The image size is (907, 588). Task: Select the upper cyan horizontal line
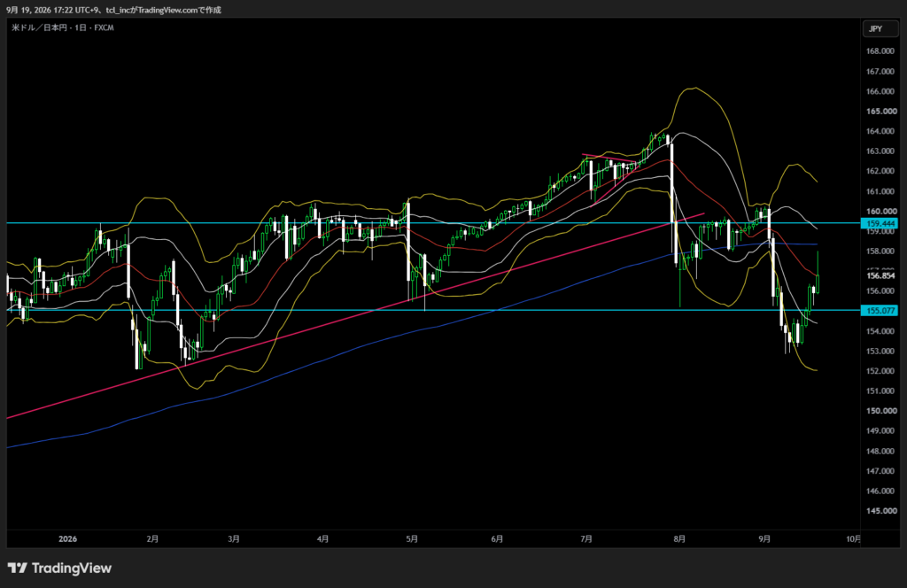[434, 222]
